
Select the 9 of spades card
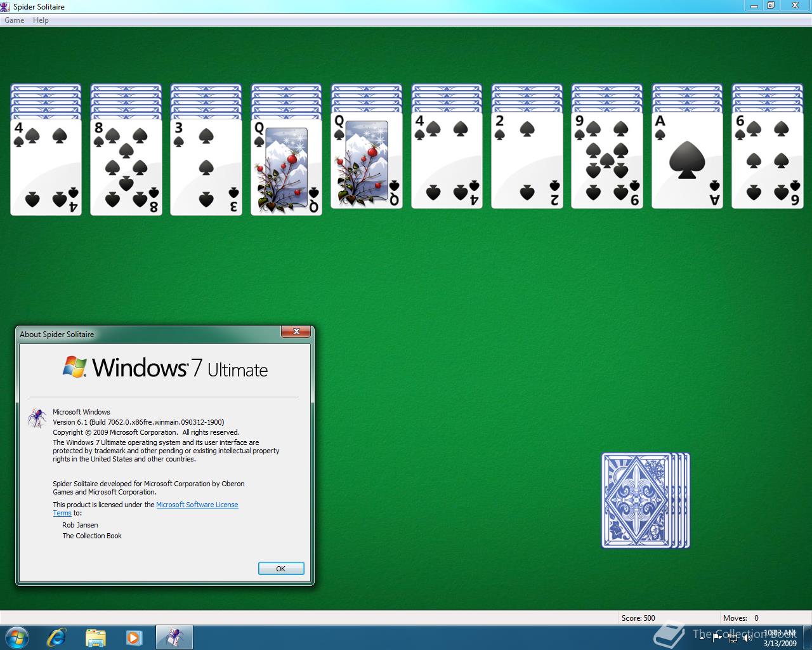(x=607, y=161)
